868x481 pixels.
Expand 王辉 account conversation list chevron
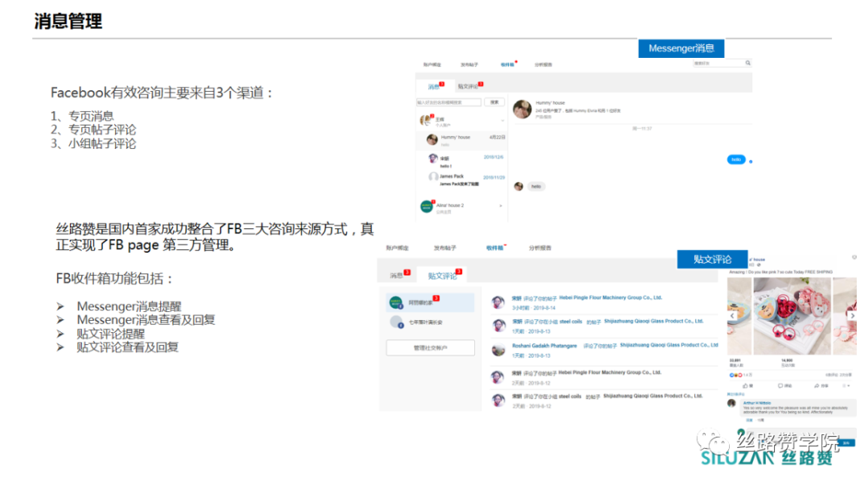coord(502,121)
